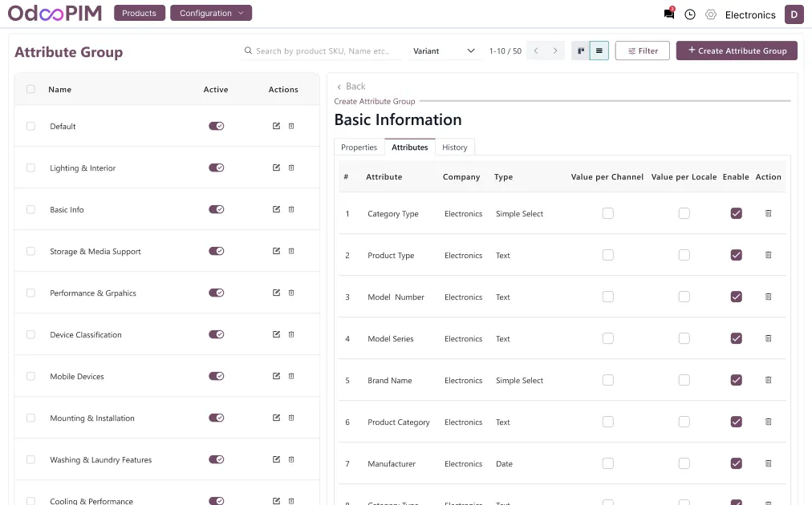Select the Mobile Devices row checkbox
This screenshot has height=505, width=812.
(x=30, y=376)
